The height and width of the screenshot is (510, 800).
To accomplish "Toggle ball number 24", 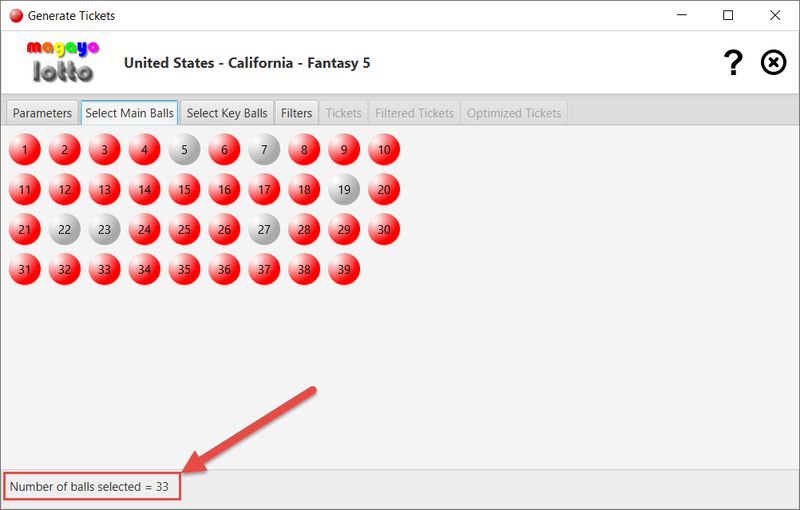I will [144, 229].
